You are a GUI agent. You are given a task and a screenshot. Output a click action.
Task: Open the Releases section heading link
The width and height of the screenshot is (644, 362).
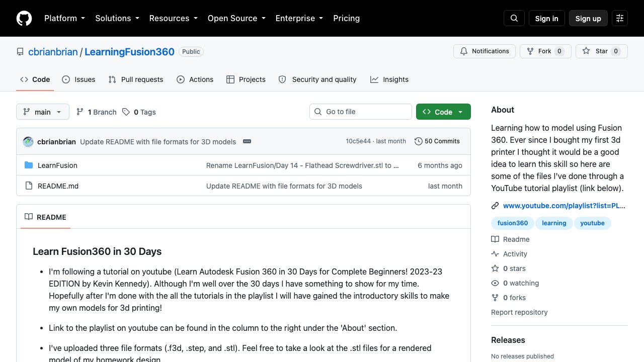508,340
